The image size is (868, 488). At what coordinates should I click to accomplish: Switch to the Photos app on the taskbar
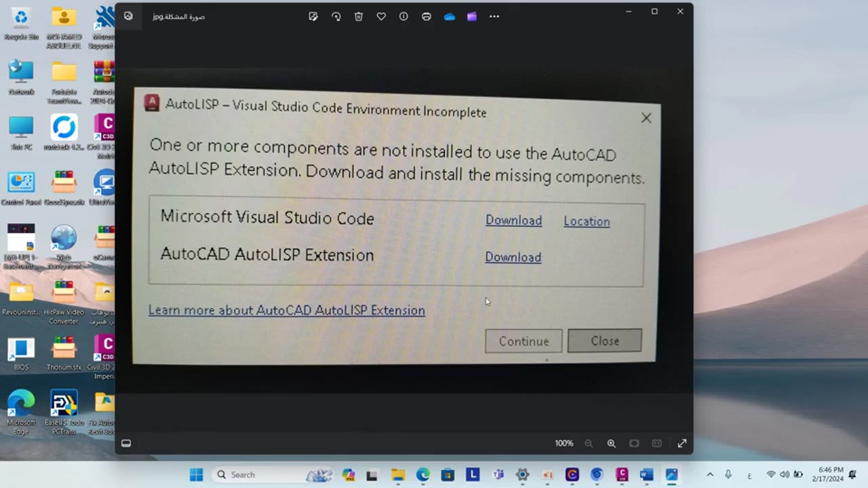[671, 474]
